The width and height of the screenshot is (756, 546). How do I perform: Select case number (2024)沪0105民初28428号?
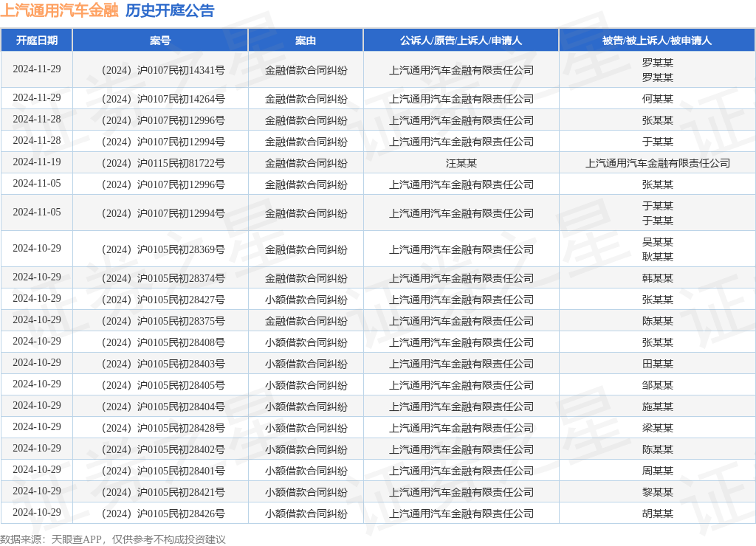163,429
